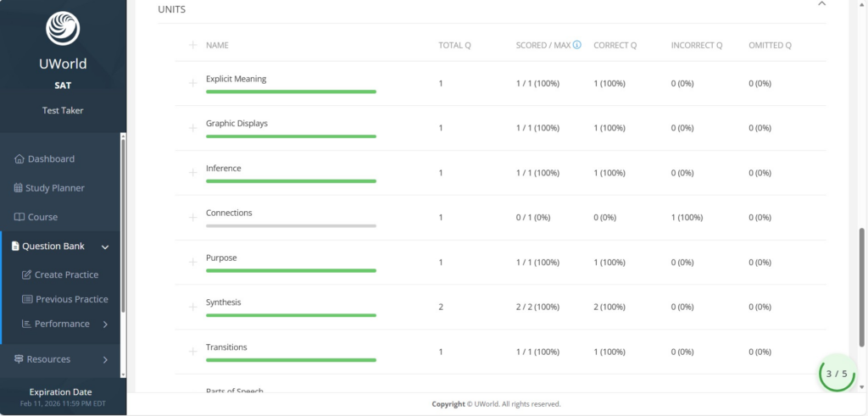Click Connections incorrect value 1 (100%)
The image size is (868, 416).
[687, 218]
